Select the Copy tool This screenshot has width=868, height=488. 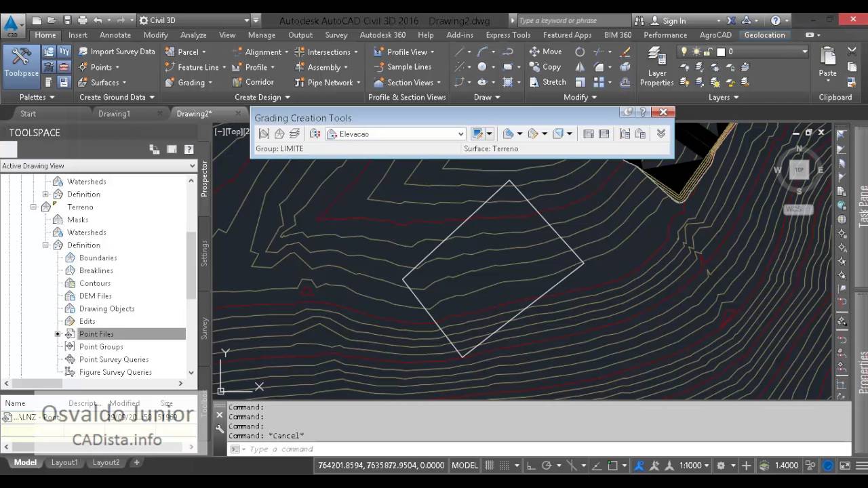[545, 67]
